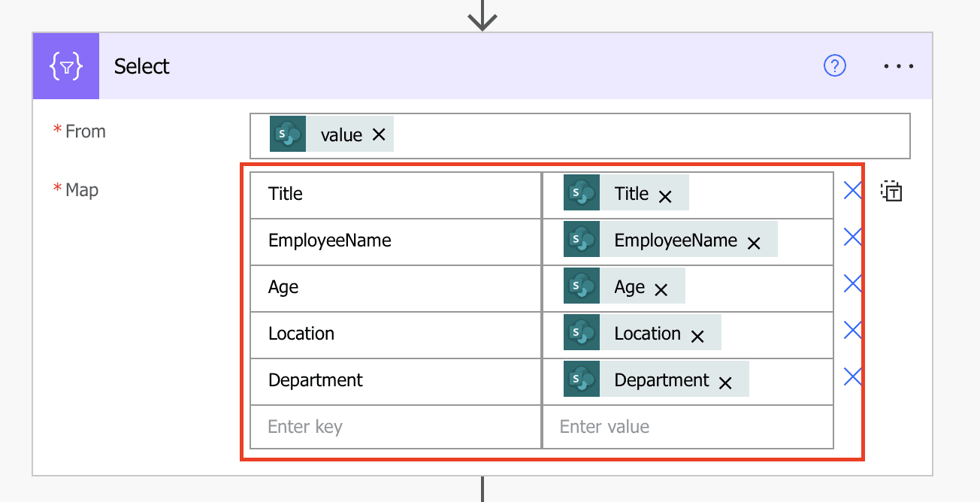980x502 pixels.
Task: Click the EmployeeName key field
Action: tap(396, 241)
